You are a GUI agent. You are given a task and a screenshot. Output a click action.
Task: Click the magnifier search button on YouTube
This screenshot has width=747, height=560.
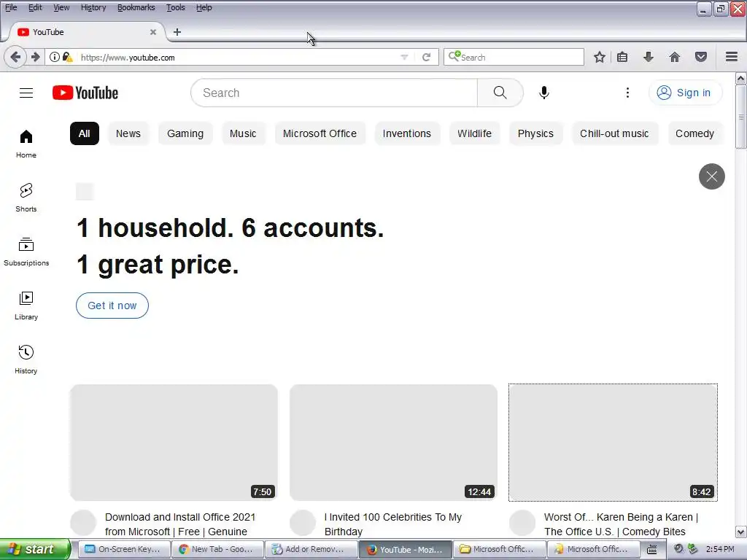tap(500, 93)
